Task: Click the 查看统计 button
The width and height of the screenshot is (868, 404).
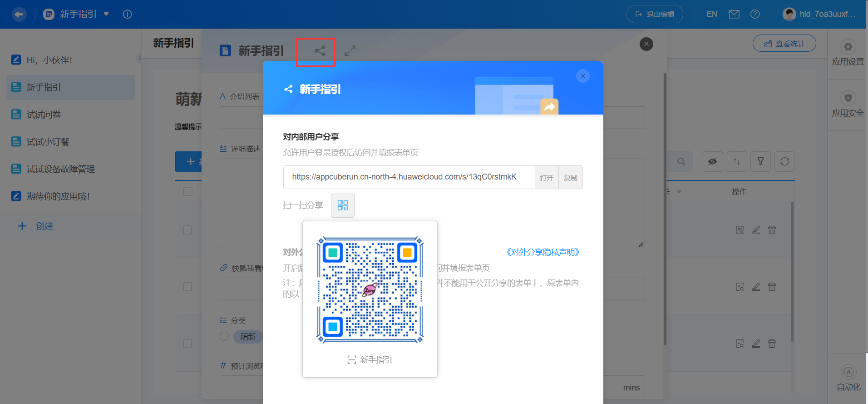Action: pyautogui.click(x=784, y=44)
